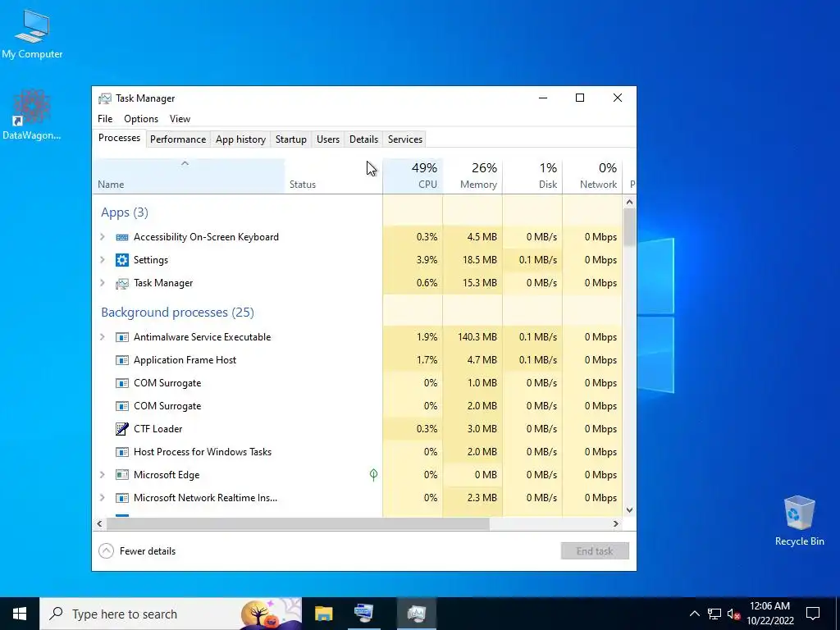Click the Accessibility On-Screen Keyboard process icon

(x=122, y=237)
